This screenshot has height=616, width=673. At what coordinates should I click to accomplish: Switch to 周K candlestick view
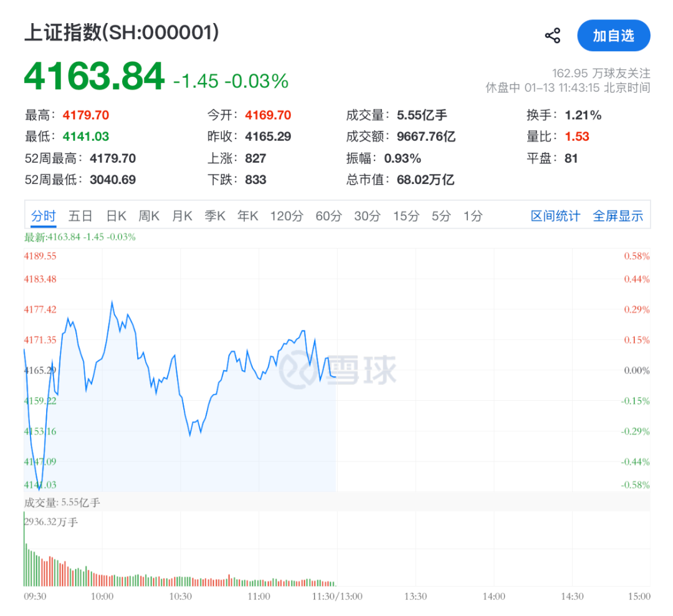coord(149,216)
